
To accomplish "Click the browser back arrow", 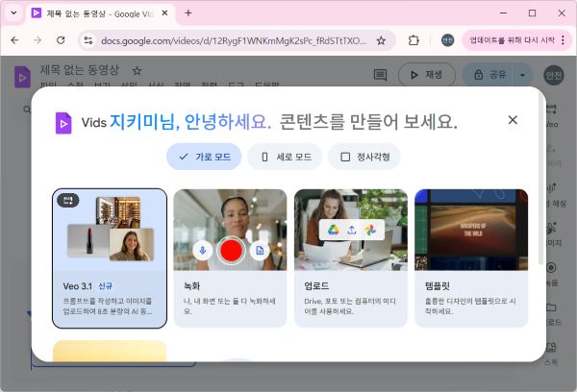I will (14, 40).
